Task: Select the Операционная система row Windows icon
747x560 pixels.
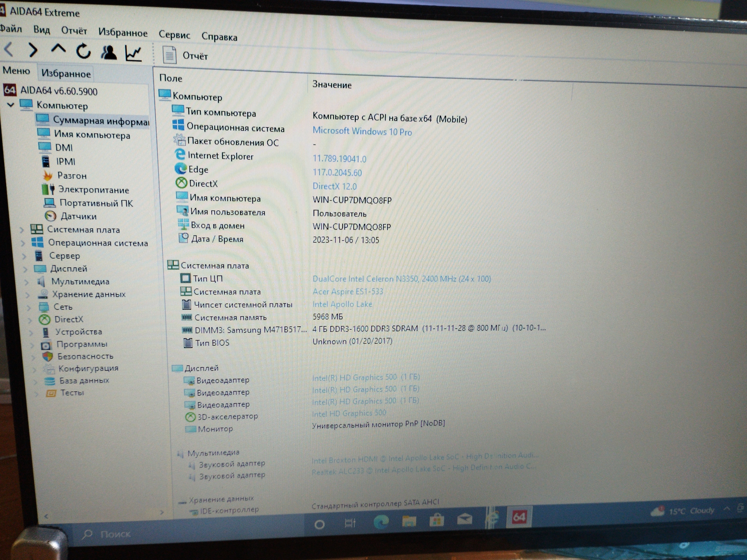Action: (178, 124)
